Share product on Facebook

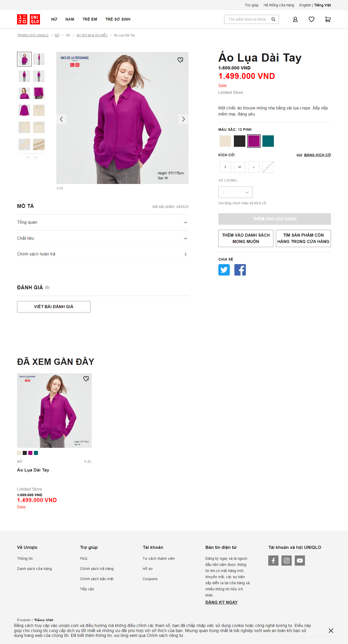(x=240, y=270)
